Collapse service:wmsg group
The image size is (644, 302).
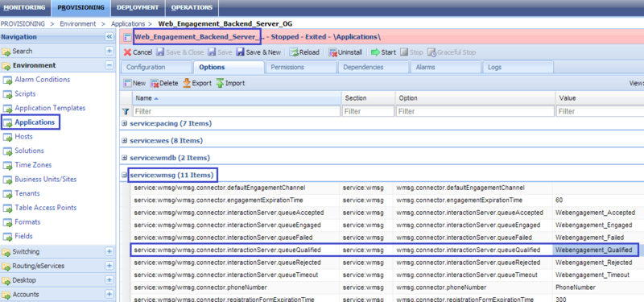click(125, 176)
